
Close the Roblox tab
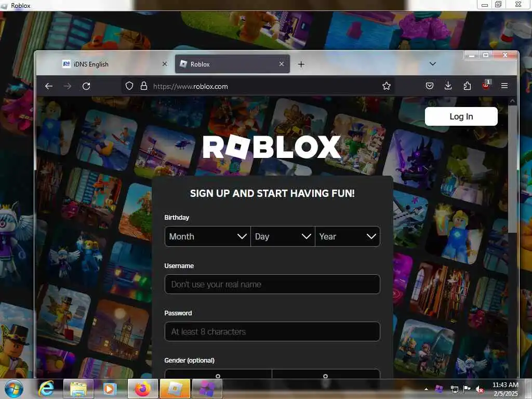click(281, 64)
